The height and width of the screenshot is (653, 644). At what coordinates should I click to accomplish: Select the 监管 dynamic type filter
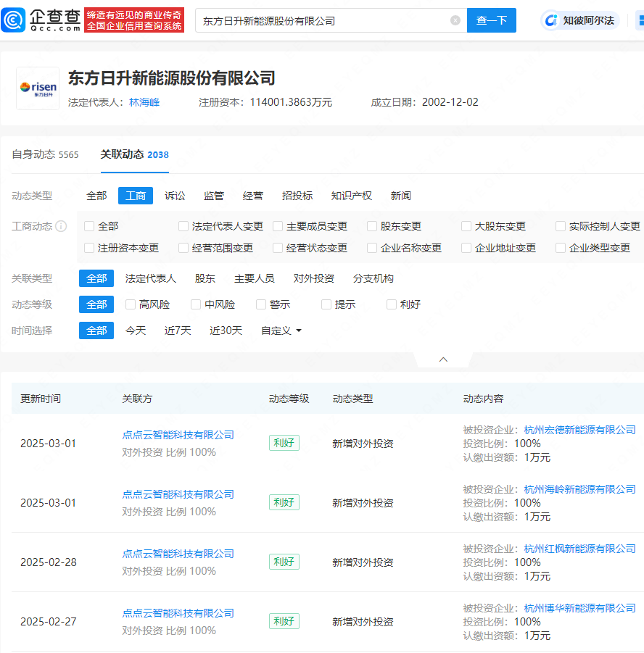click(x=214, y=196)
